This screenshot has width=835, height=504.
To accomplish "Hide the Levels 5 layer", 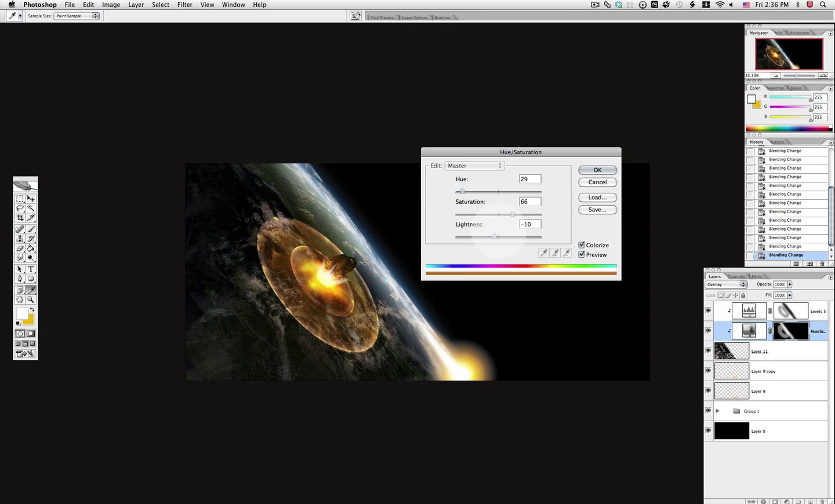I will pyautogui.click(x=708, y=311).
